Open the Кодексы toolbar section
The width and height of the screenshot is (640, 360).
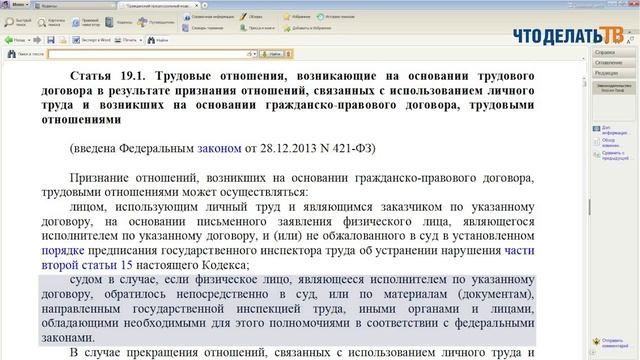pos(118,22)
